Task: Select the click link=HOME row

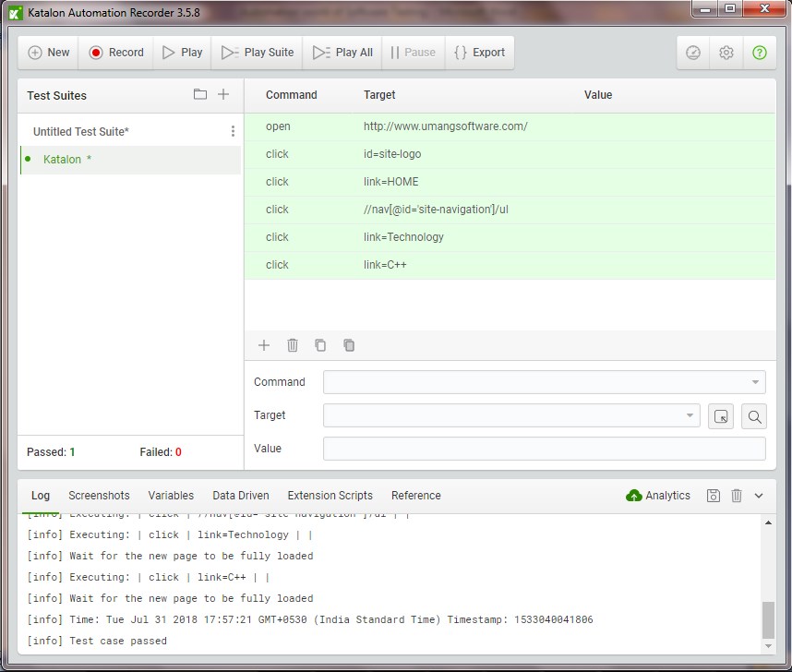Action: pos(510,183)
